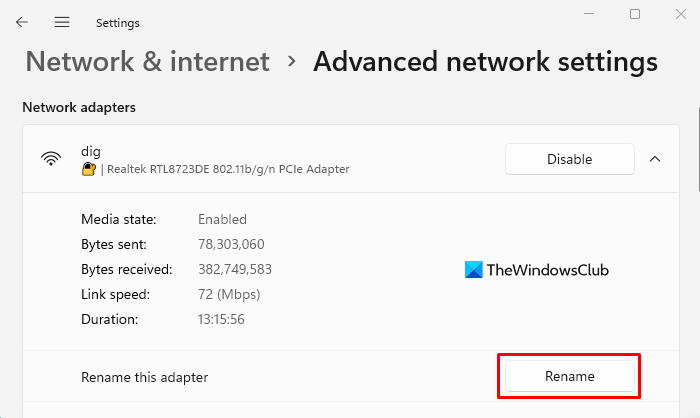Screen dimensions: 700x418
Task: Go back using the back arrow
Action: (22, 22)
